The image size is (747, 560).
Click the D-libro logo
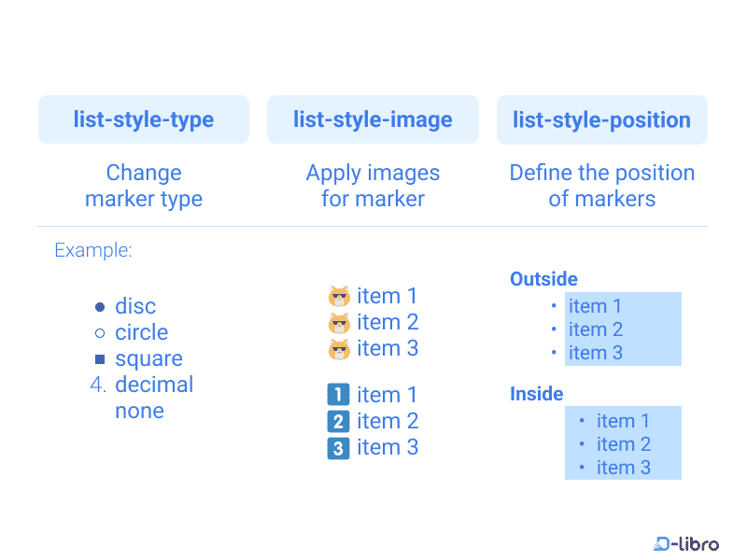[686, 543]
